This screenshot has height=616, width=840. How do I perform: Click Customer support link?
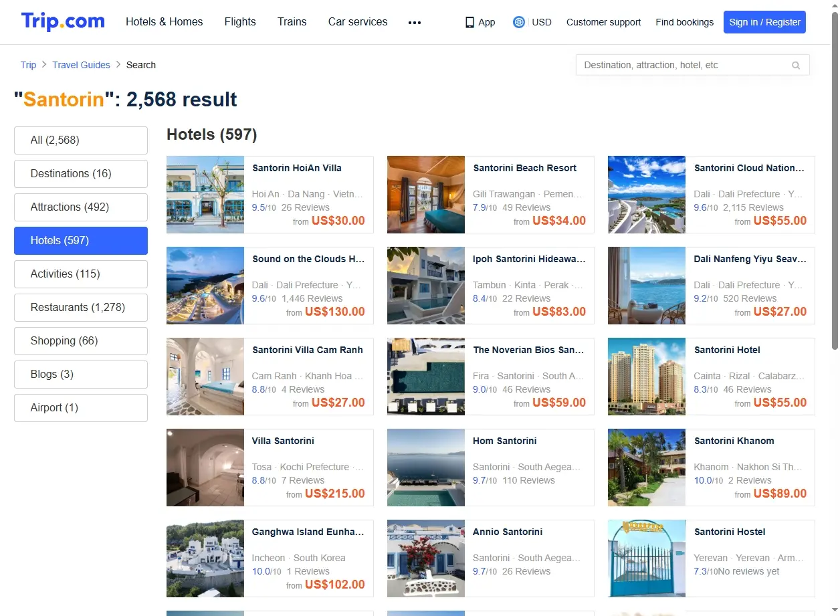[603, 22]
